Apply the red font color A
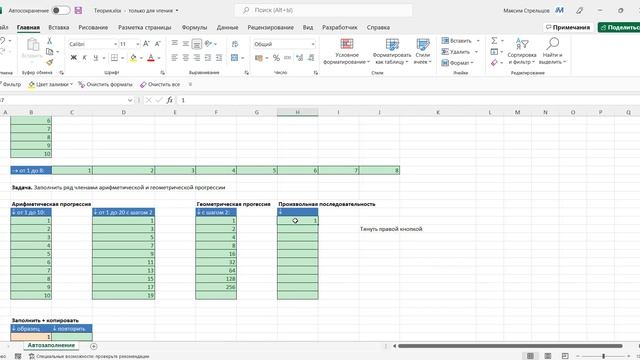This screenshot has width=640, height=360. (x=151, y=58)
